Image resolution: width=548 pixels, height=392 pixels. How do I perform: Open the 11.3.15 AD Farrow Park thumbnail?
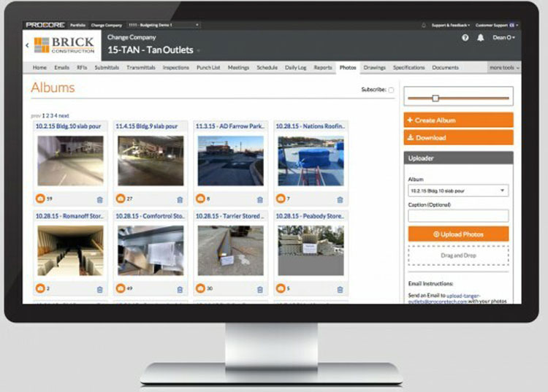pos(231,161)
